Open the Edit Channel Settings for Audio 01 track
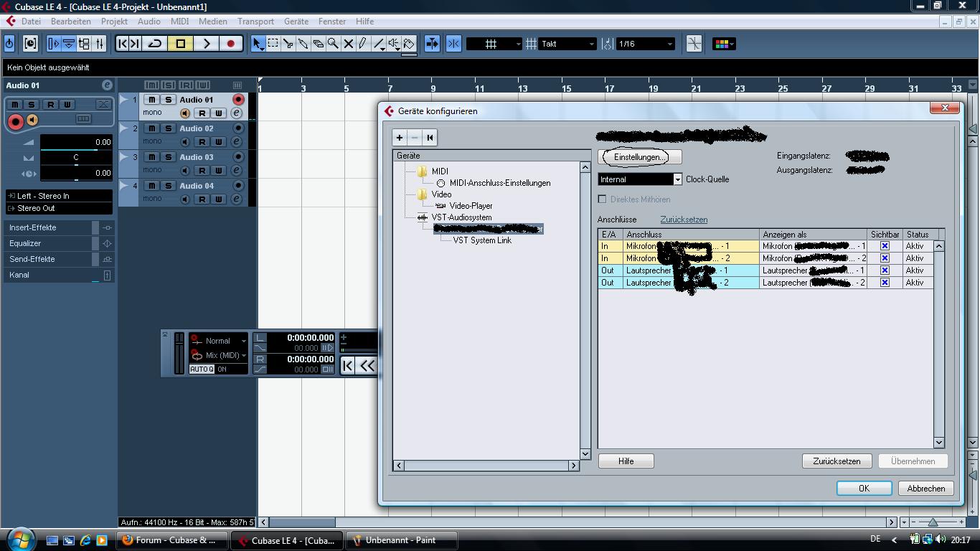Viewport: 980px width, 551px height. point(236,113)
